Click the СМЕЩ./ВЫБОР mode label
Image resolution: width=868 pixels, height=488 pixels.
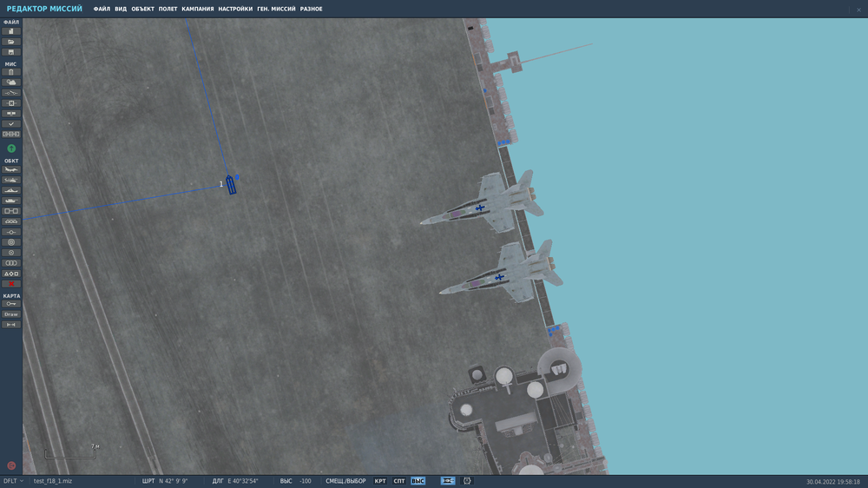345,481
